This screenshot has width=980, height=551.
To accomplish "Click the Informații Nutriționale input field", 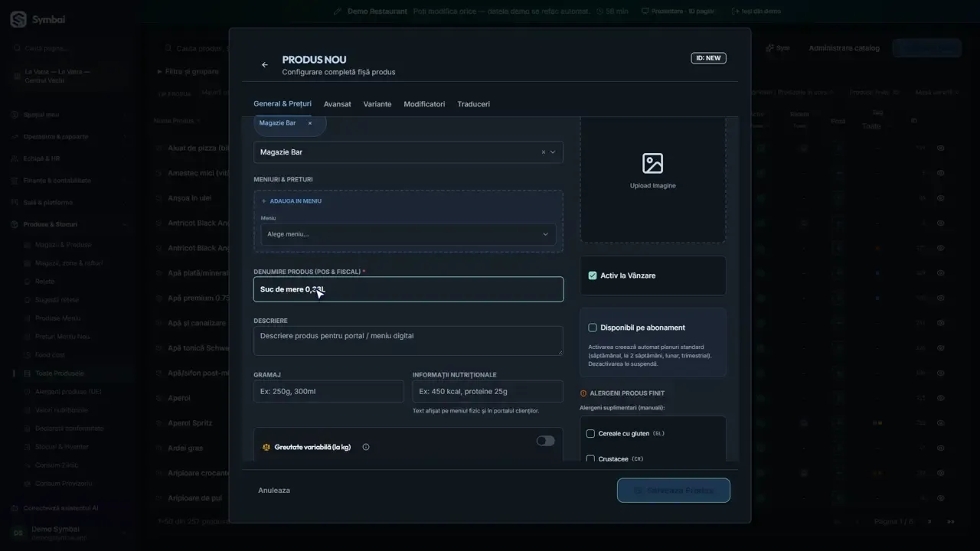I will coord(486,391).
